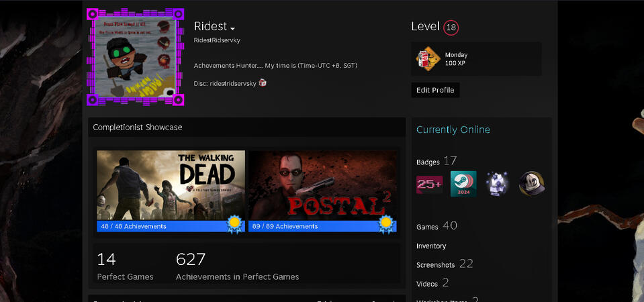Click the Level label text
Viewport: 644px width, 302px height.
point(426,27)
